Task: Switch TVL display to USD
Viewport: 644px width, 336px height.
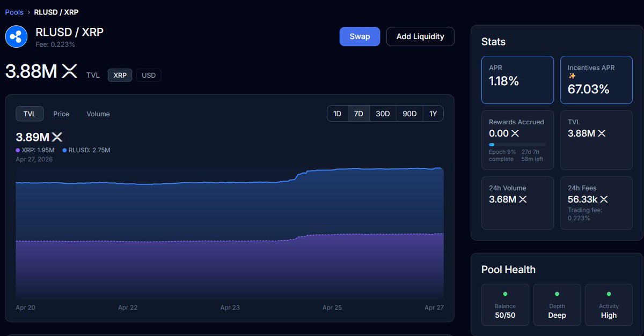Action: pos(149,76)
